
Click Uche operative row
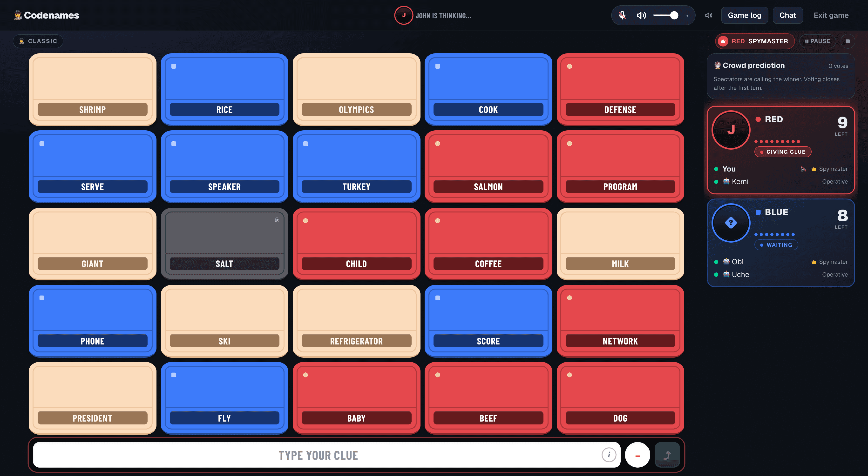780,274
